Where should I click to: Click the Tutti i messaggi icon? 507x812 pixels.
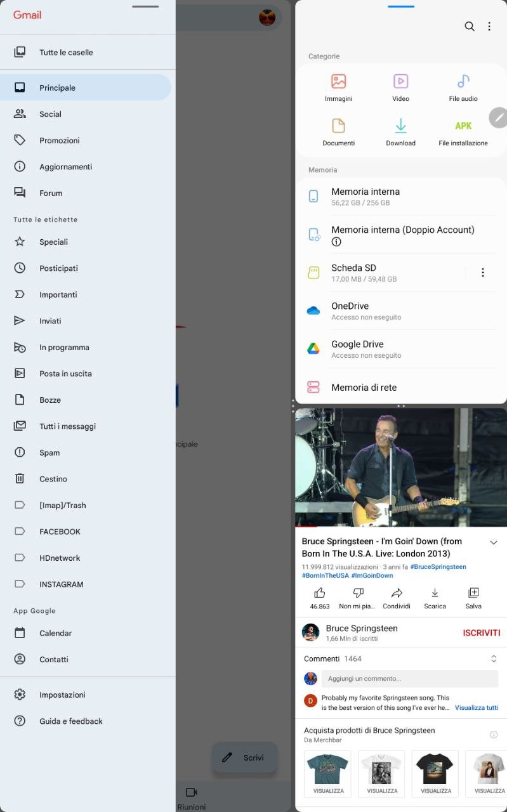click(20, 426)
